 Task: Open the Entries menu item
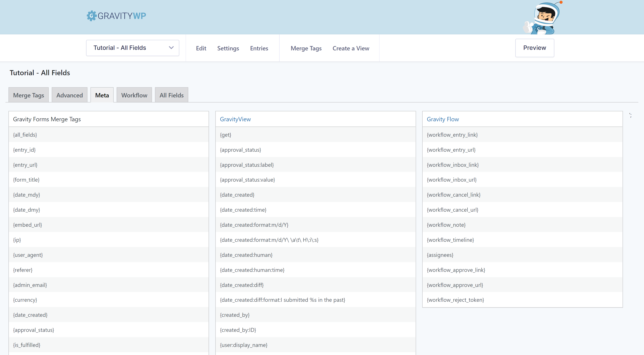point(259,48)
